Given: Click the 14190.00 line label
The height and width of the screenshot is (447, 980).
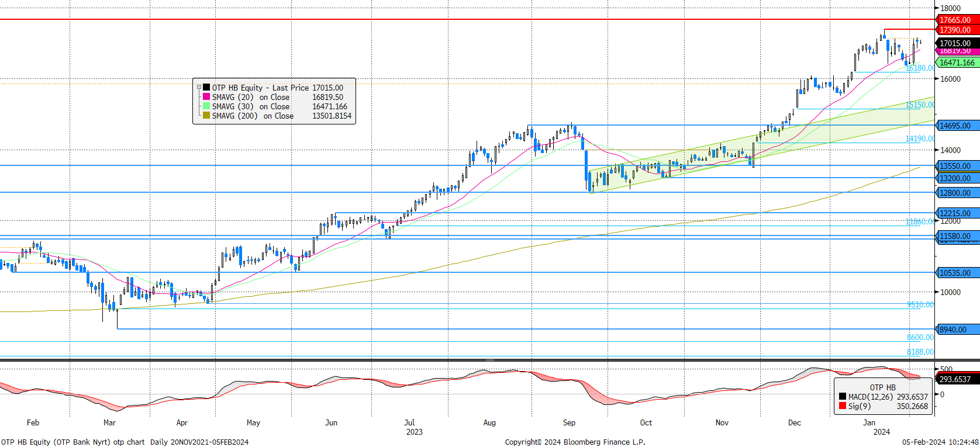Looking at the screenshot, I should [920, 138].
